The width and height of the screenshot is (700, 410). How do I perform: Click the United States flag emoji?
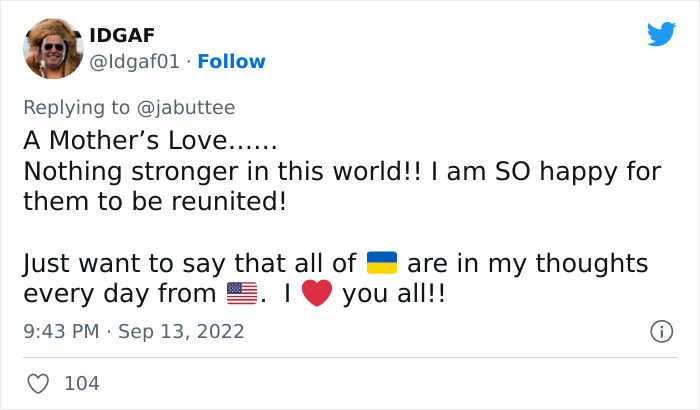tap(241, 295)
